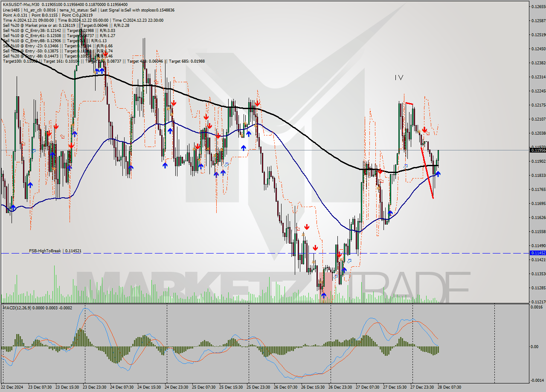This screenshot has width=546, height=392.
Task: Select the current price tag 0.11956
Action: point(537,150)
